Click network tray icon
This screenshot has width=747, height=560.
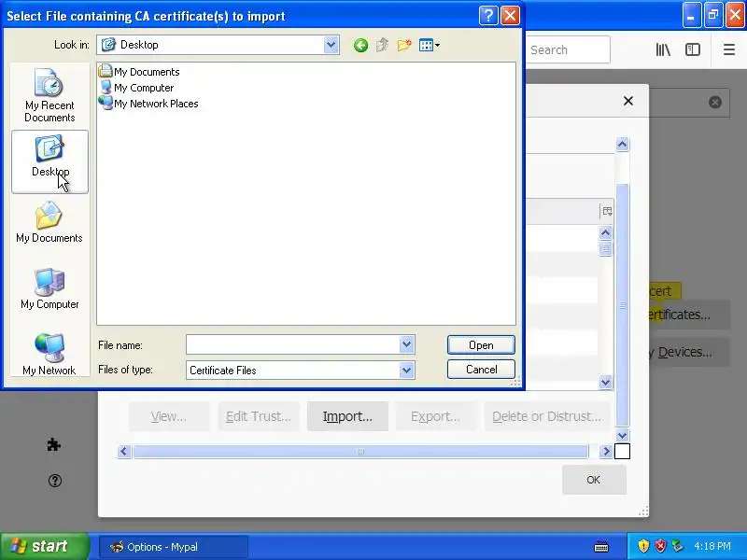coord(677,546)
